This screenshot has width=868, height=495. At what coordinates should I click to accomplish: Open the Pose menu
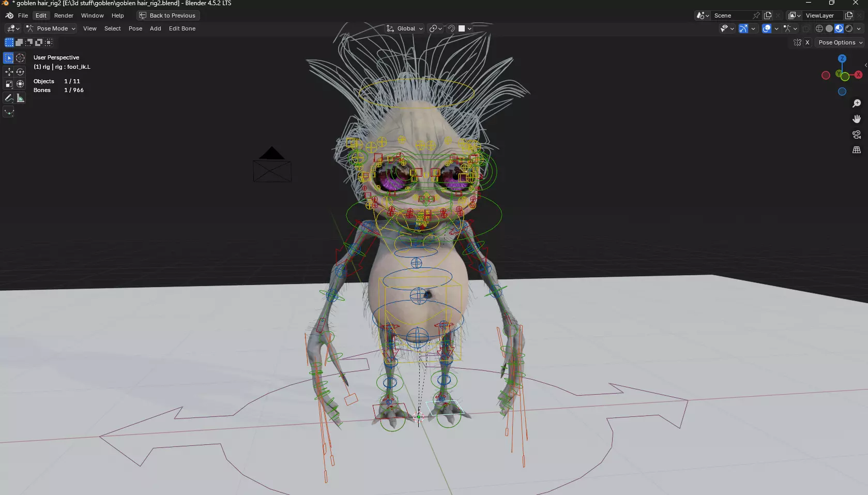click(x=135, y=28)
